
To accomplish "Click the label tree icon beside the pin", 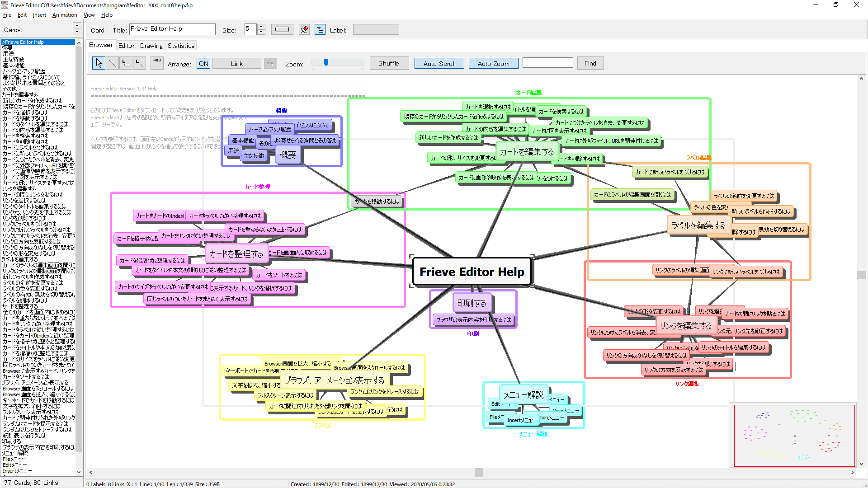I will [320, 29].
